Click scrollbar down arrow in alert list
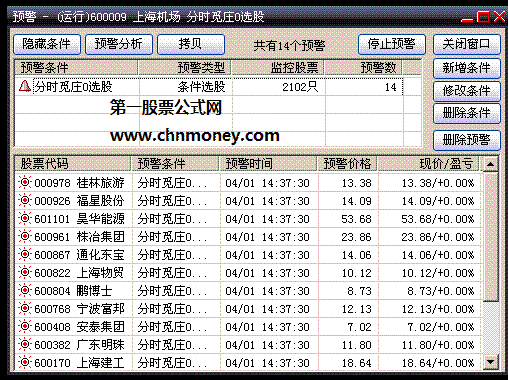This screenshot has height=380, width=508. pos(490,362)
